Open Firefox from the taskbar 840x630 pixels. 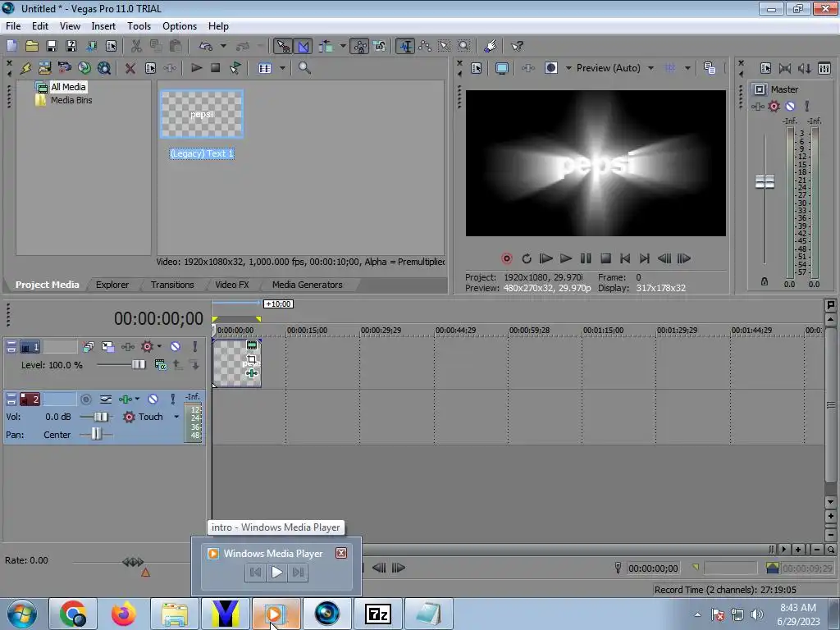coord(124,614)
